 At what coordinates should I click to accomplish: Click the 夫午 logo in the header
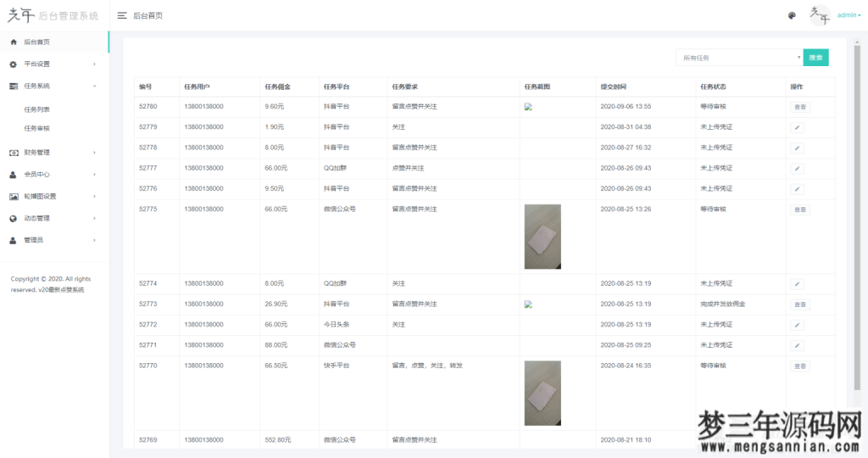(21, 15)
